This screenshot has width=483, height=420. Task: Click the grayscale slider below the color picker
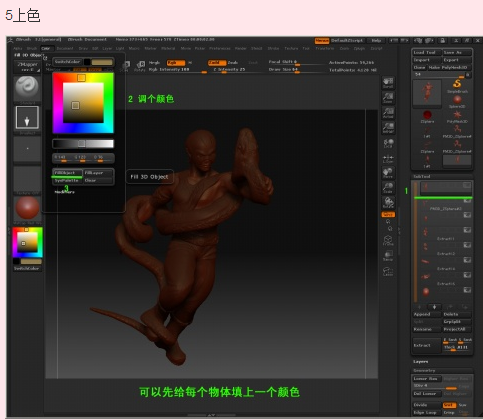click(83, 144)
